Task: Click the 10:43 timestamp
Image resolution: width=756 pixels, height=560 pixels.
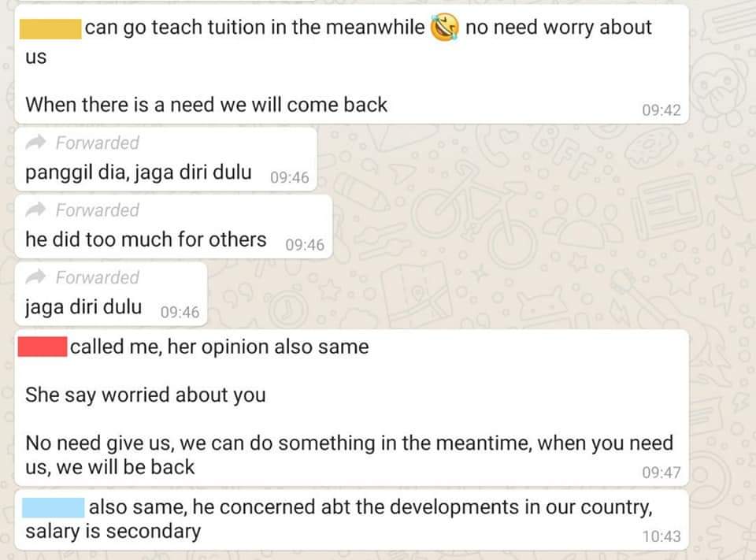Action: (661, 536)
